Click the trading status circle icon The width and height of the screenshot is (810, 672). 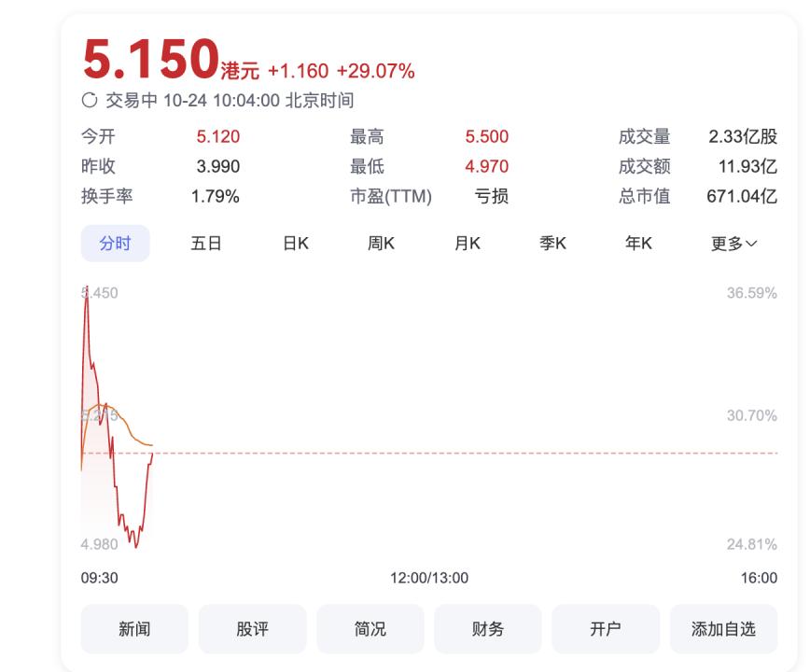pyautogui.click(x=90, y=101)
